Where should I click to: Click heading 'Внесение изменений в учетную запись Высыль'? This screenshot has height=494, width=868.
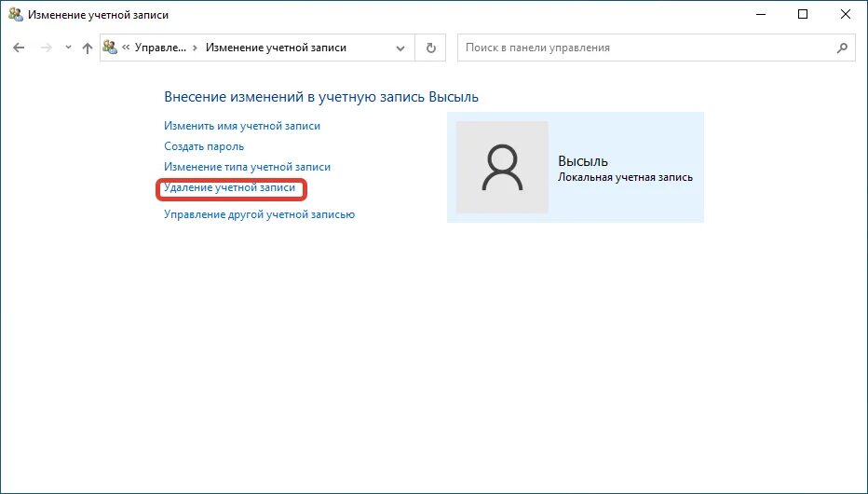point(321,97)
